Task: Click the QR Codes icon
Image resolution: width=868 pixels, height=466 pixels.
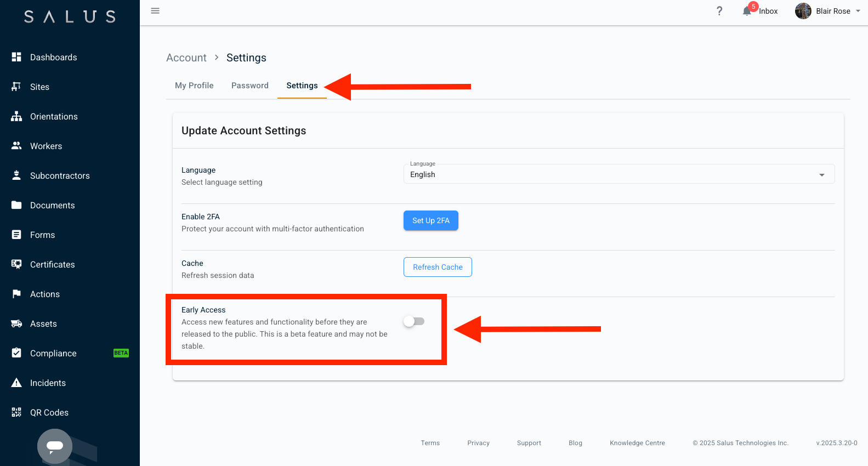Action: point(16,412)
